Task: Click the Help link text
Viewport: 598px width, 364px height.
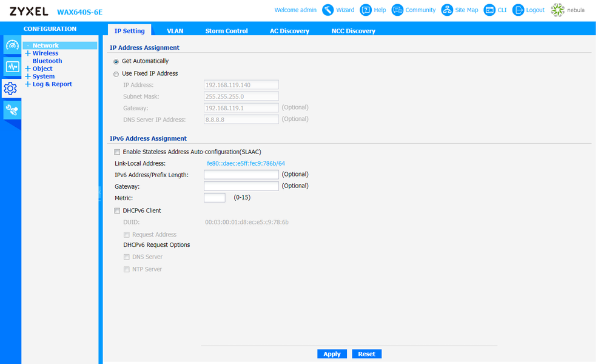Action: point(380,10)
